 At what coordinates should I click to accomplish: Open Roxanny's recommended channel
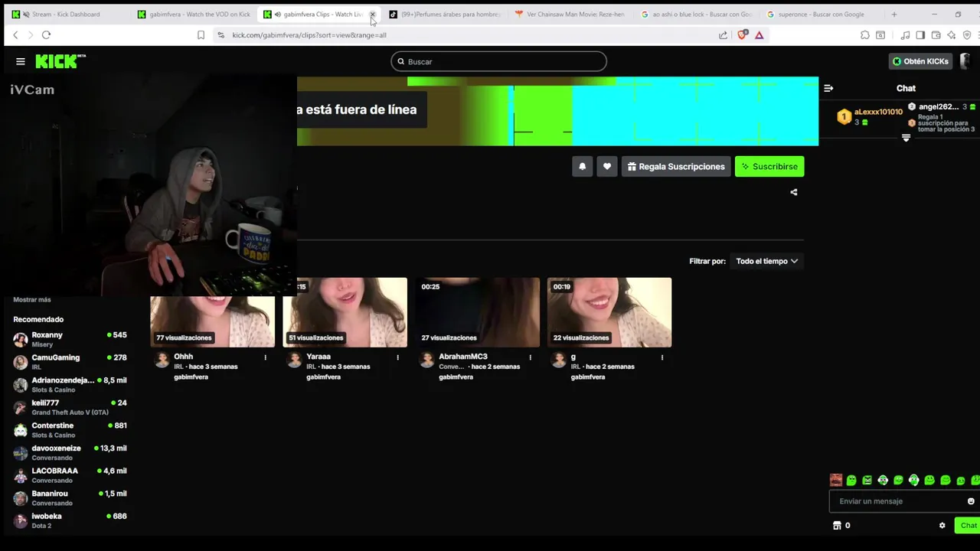click(70, 339)
